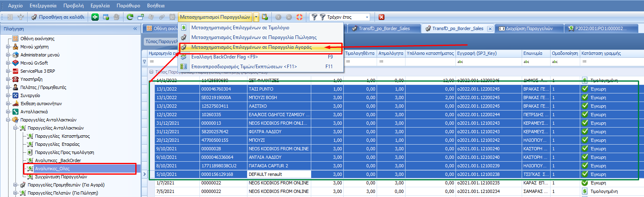This screenshot has height=197, width=644.
Task: Expand the Πελάτες / Προμηθευτές tree node
Action: coord(8,87)
